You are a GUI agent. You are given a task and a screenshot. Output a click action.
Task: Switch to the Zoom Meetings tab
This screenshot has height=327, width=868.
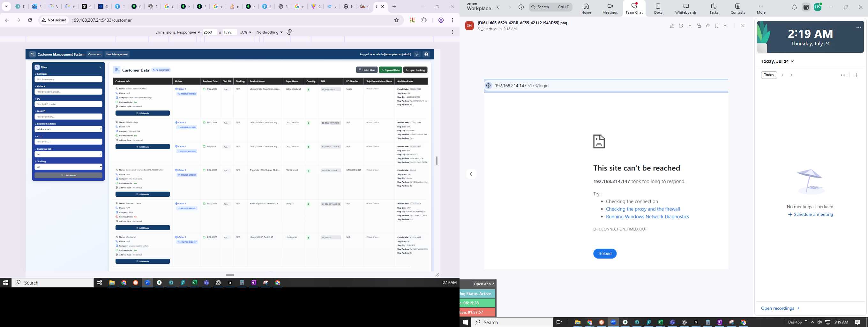click(610, 9)
